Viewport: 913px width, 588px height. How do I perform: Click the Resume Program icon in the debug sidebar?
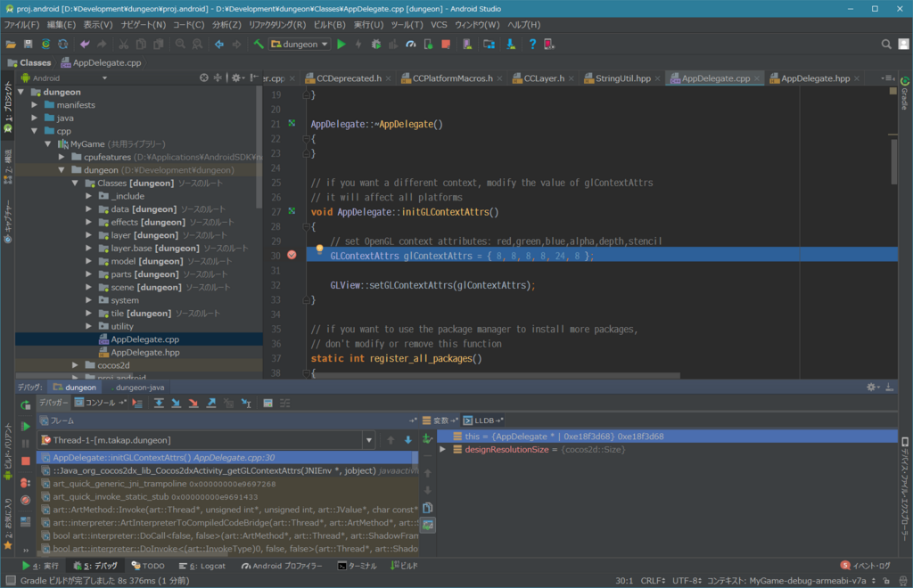coord(25,428)
